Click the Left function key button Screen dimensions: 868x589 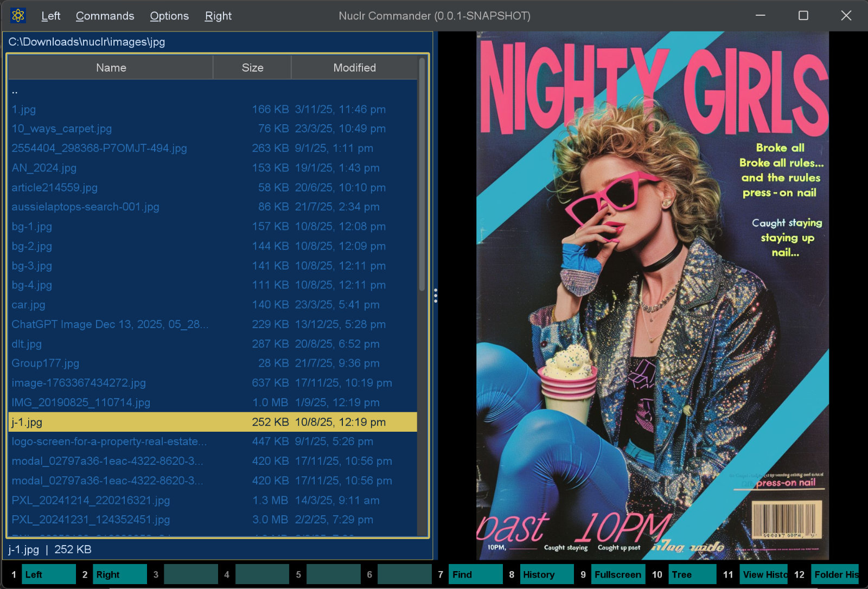[x=49, y=574]
